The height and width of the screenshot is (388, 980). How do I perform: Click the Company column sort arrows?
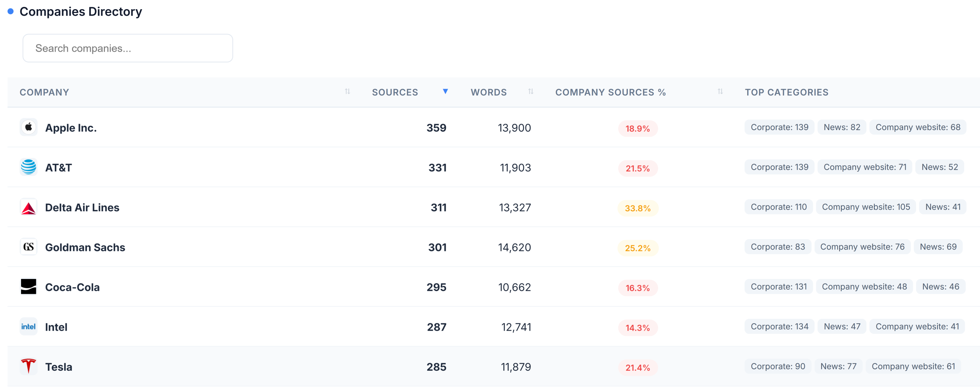point(347,92)
